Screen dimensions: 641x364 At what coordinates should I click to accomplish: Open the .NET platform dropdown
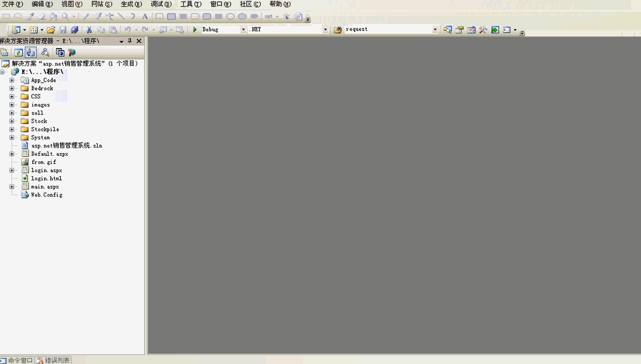[x=325, y=30]
